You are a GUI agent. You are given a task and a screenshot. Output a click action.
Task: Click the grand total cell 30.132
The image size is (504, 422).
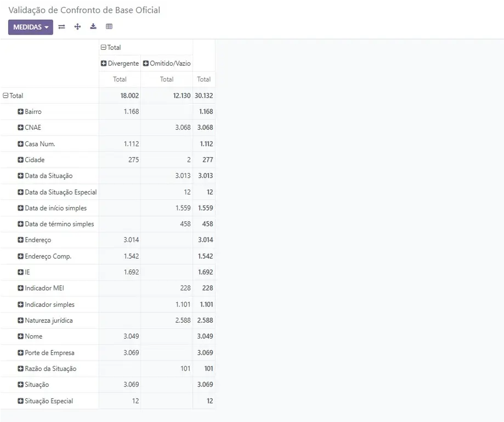pyautogui.click(x=204, y=96)
